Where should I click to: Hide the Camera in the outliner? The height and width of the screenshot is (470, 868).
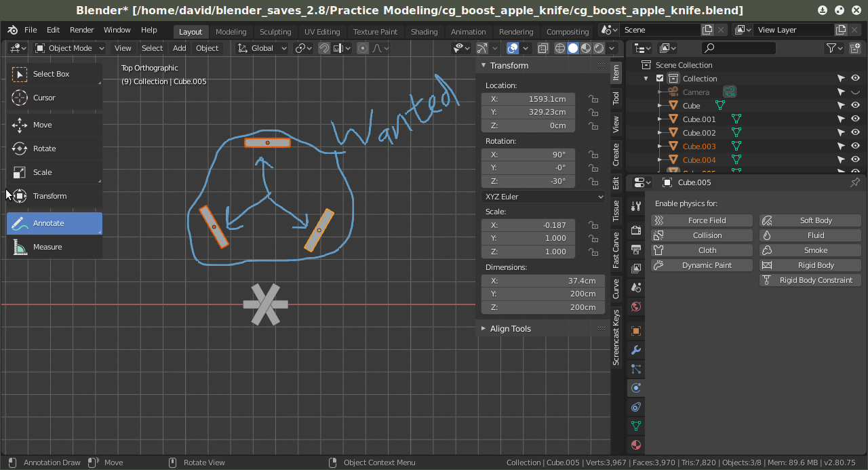pyautogui.click(x=855, y=92)
